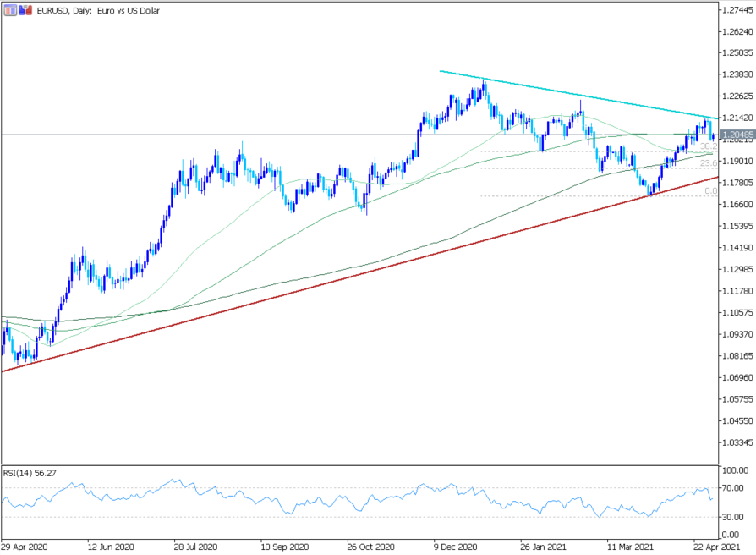Select the cyan descending resistance trendline
The image size is (756, 555).
578,95
